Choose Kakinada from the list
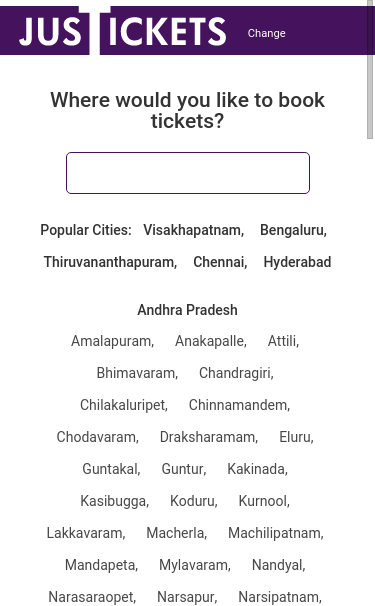Viewport: 375px width, 606px height. (x=257, y=469)
